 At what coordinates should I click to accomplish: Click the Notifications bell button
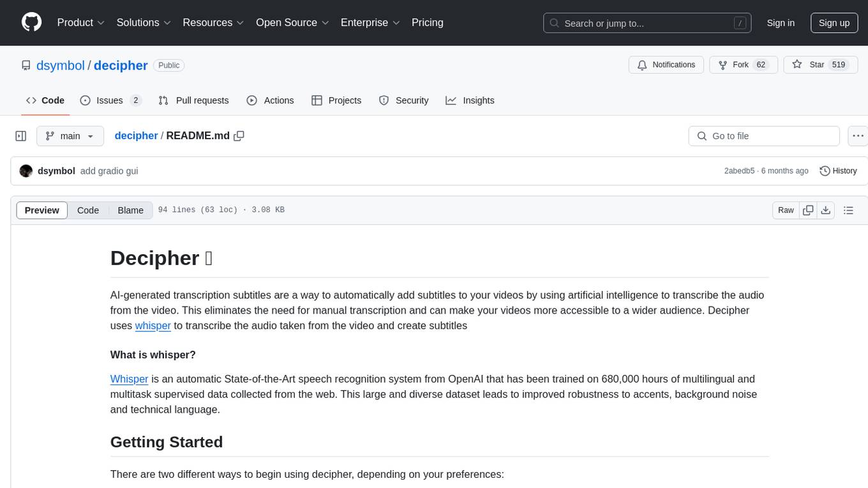coord(666,65)
